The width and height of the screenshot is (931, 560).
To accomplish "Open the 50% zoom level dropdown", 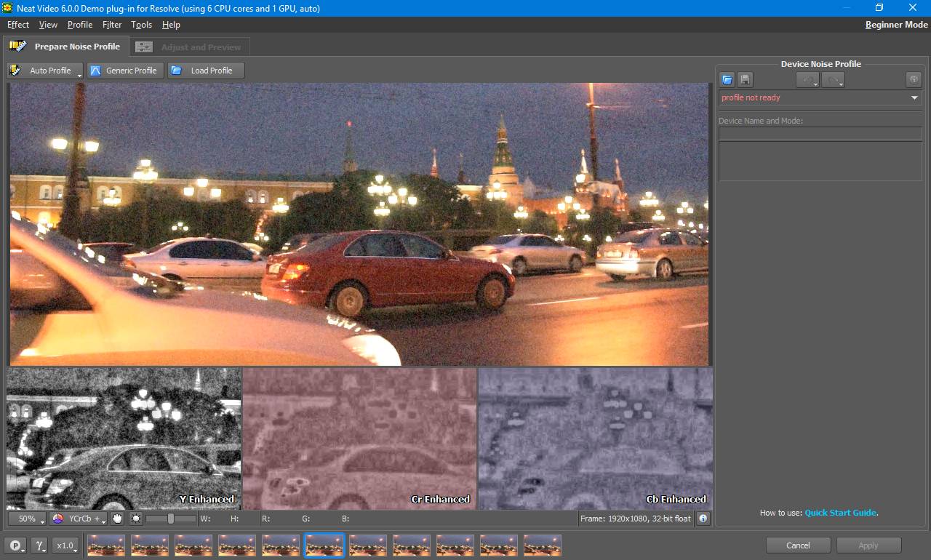I will pos(28,519).
